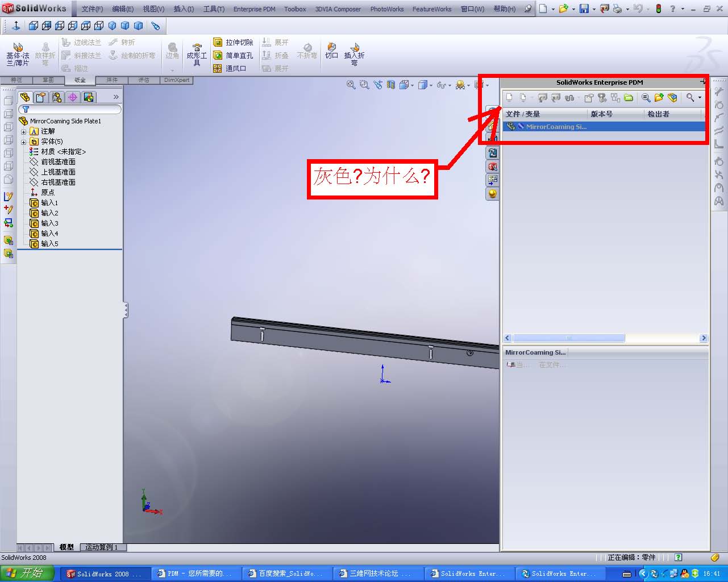Click the PDM zoom-list icon
Screen dimensions: 728x582
646,98
